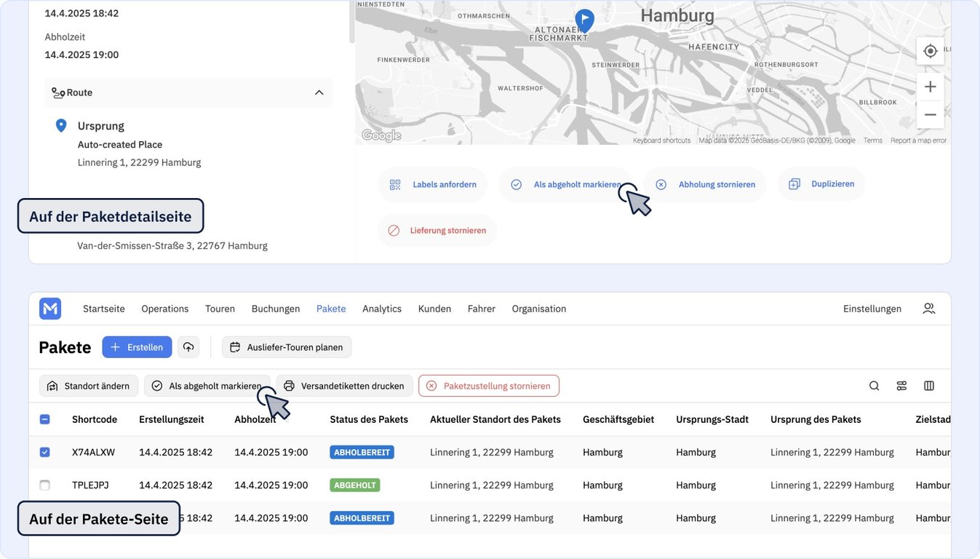Open Buchungen page
Image resolution: width=980 pixels, height=559 pixels.
click(x=276, y=309)
